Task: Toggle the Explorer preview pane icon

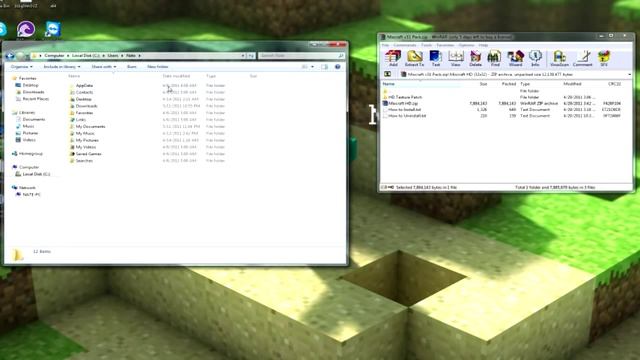Action: [x=324, y=67]
